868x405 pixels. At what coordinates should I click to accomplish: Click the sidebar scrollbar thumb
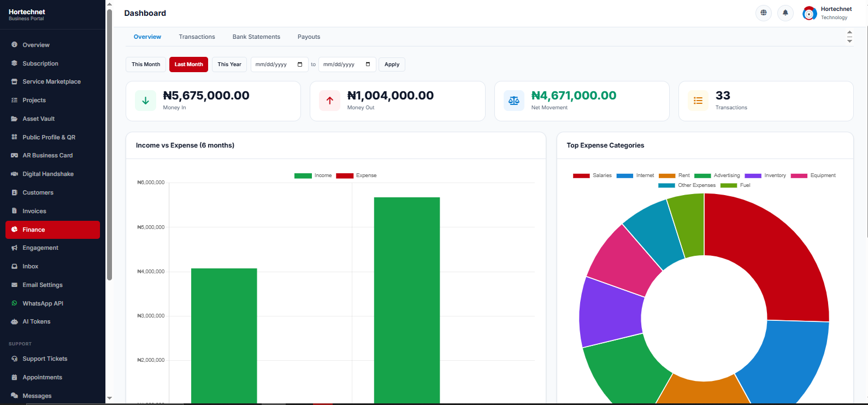coord(109,145)
